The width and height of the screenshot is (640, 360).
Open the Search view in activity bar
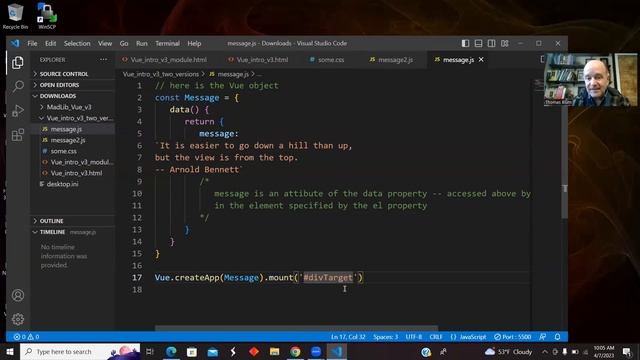(x=18, y=86)
